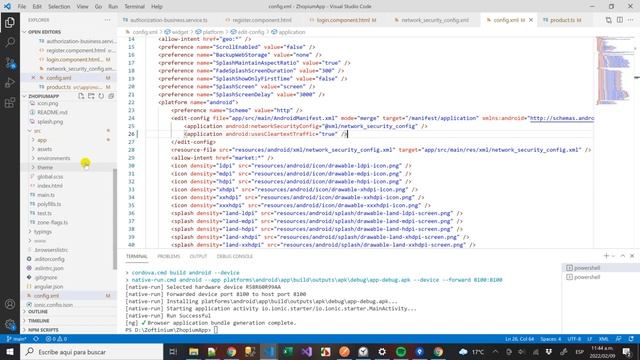Screen dimensions: 640x360
Task: Open the Selection menu
Action: [x=59, y=7]
